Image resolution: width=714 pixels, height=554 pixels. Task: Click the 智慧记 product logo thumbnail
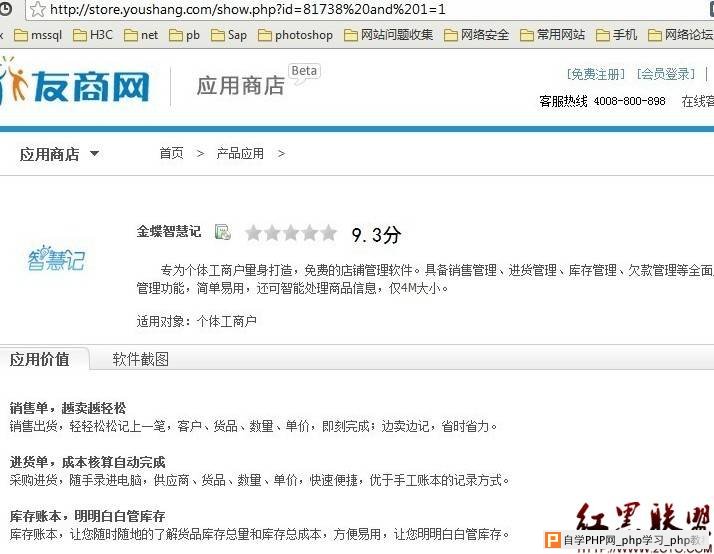pos(56,258)
